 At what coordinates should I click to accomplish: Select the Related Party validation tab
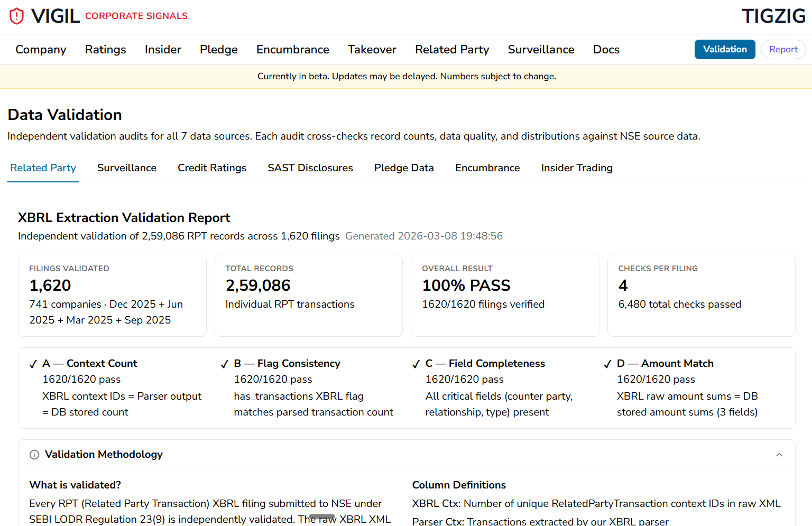click(43, 168)
